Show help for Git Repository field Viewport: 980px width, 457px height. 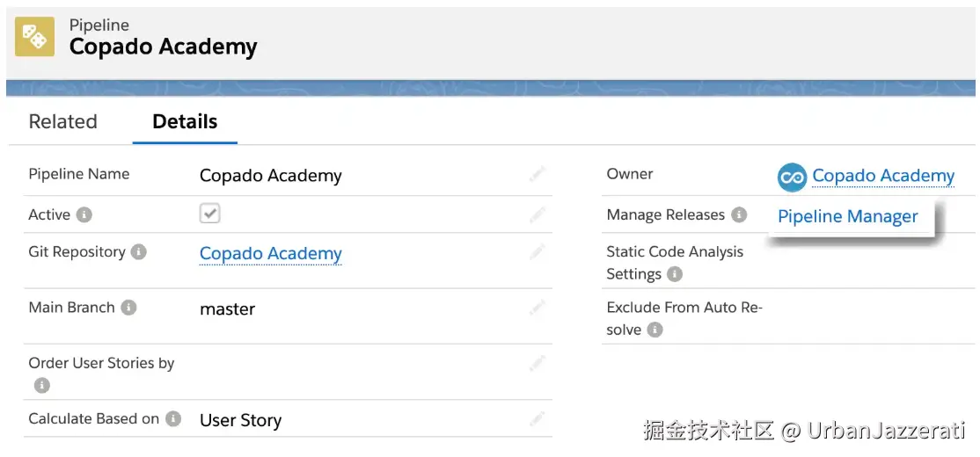[139, 252]
